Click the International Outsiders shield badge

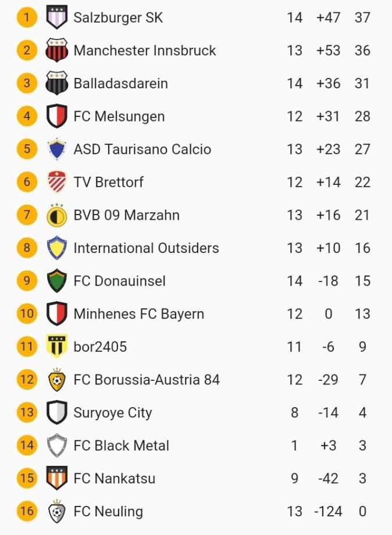[56, 248]
